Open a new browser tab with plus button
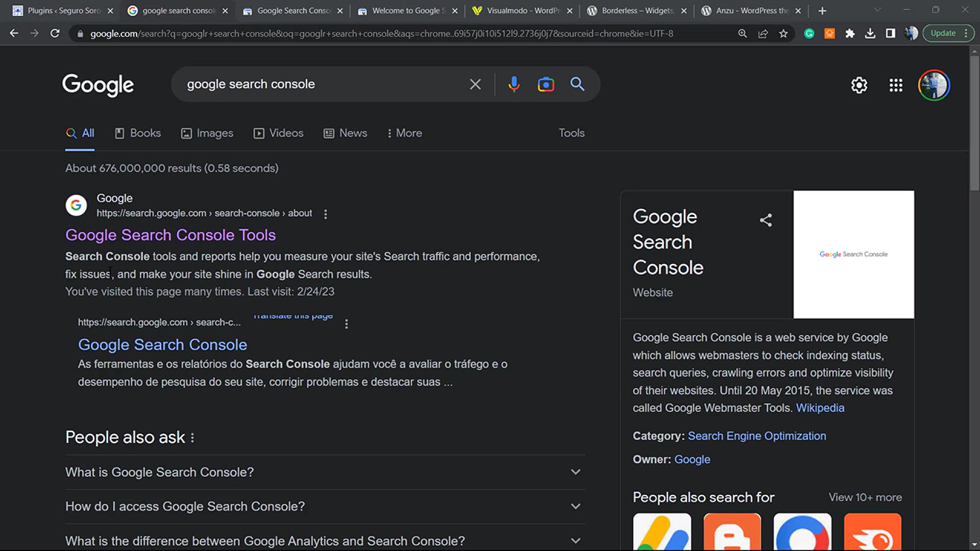This screenshot has width=980, height=551. (x=822, y=11)
